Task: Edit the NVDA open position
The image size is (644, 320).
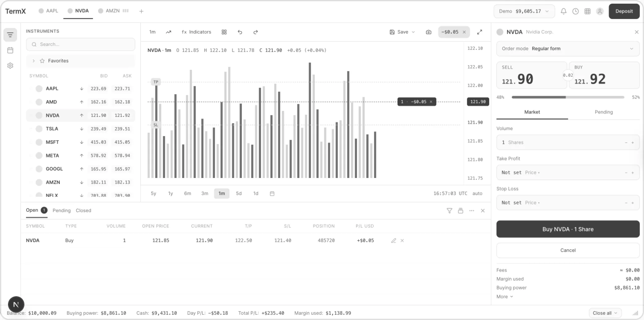Action: click(x=394, y=241)
